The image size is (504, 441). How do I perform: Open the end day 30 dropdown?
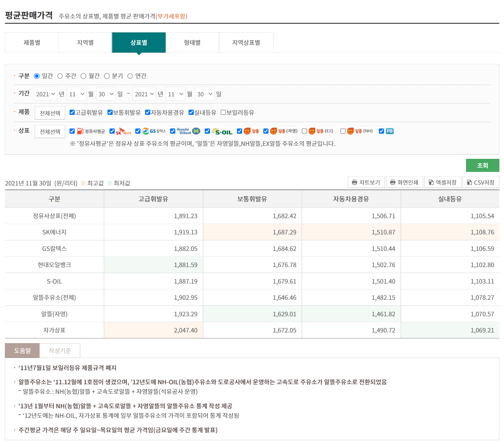(x=204, y=94)
